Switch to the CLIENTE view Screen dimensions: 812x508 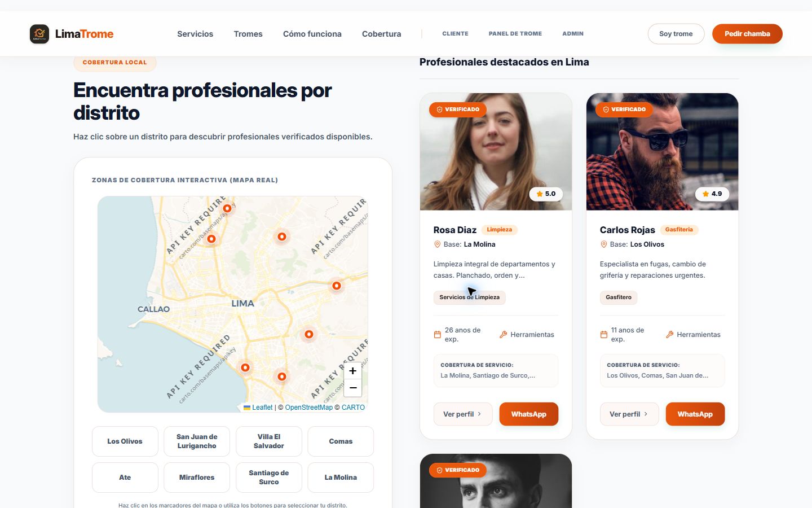click(455, 34)
